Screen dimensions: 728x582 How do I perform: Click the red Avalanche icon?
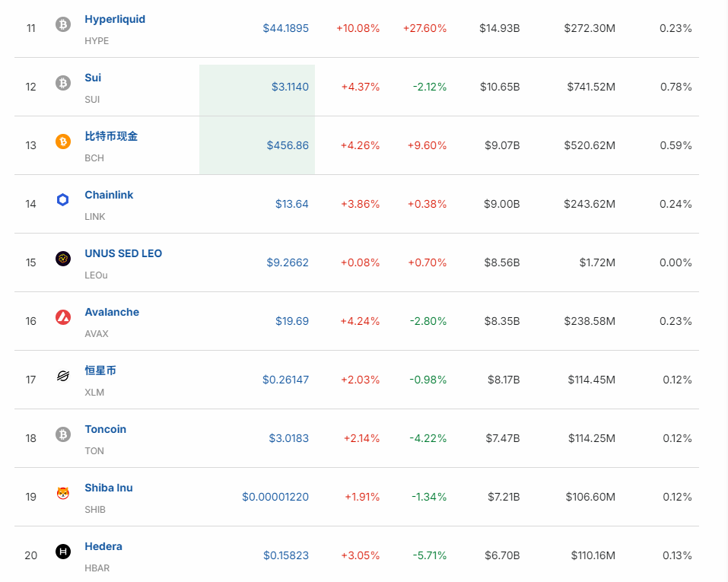click(63, 316)
